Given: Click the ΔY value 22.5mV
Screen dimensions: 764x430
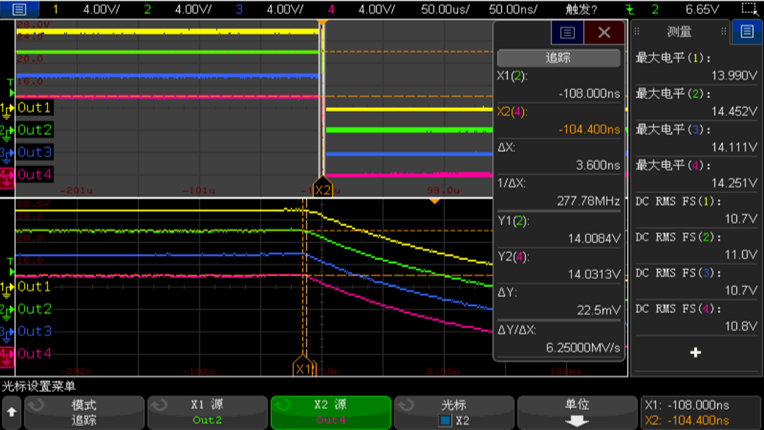Looking at the screenshot, I should [x=599, y=310].
